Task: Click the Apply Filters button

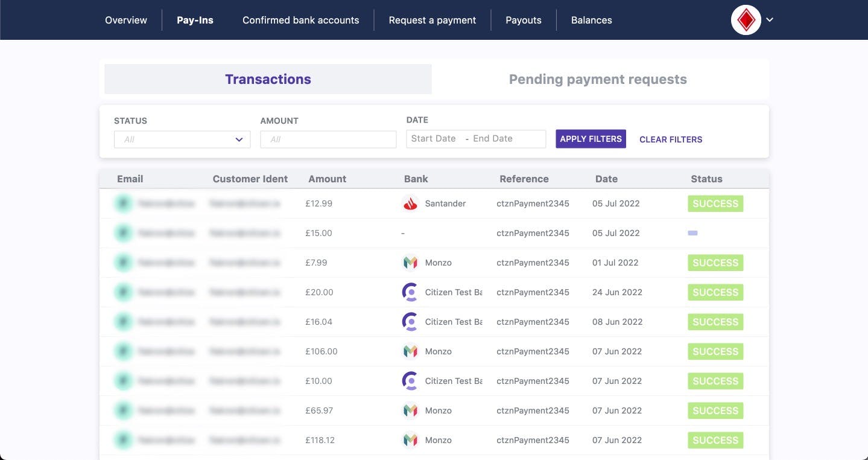Action: (591, 139)
